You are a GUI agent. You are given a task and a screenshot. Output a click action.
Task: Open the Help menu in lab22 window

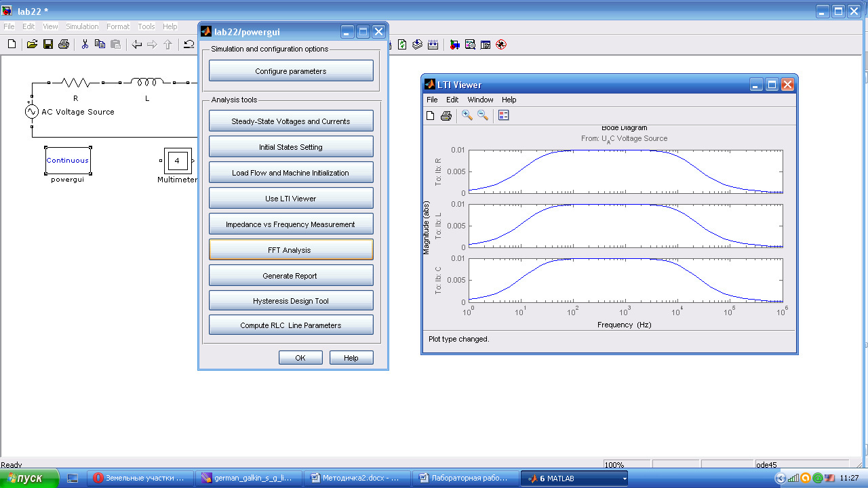pyautogui.click(x=170, y=26)
